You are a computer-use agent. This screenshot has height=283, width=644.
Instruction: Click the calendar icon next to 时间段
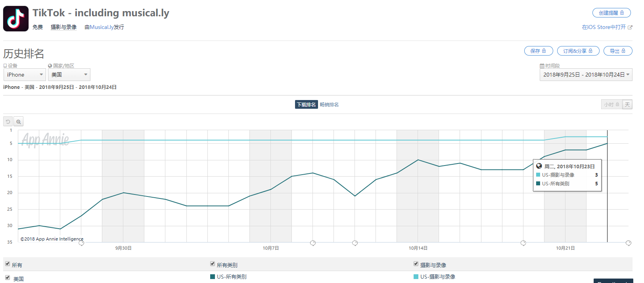pyautogui.click(x=542, y=66)
